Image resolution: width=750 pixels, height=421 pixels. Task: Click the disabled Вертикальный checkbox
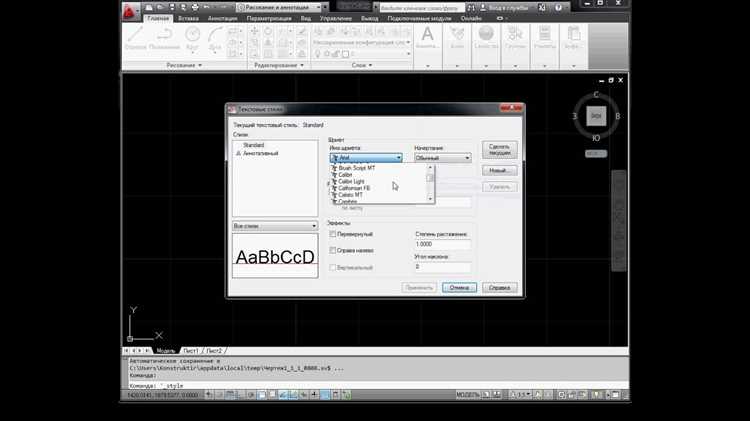click(332, 267)
